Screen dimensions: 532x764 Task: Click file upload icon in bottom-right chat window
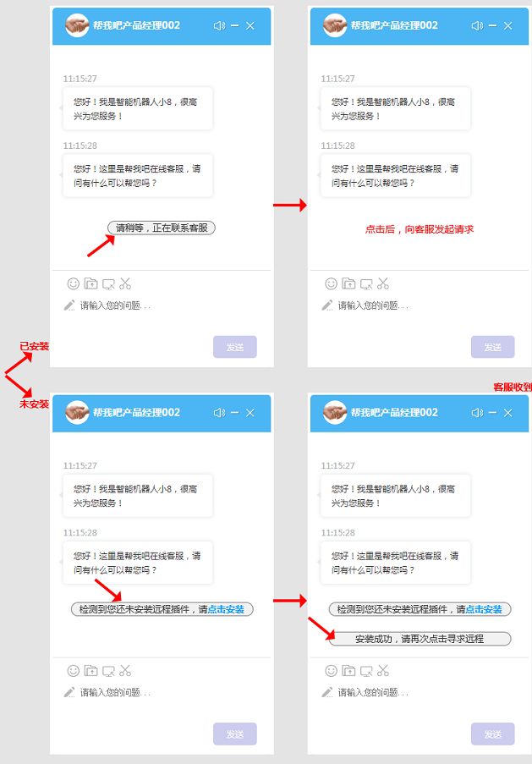coord(348,670)
